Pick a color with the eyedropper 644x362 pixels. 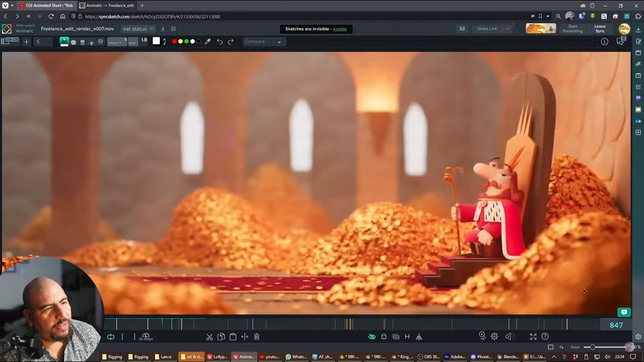click(207, 42)
